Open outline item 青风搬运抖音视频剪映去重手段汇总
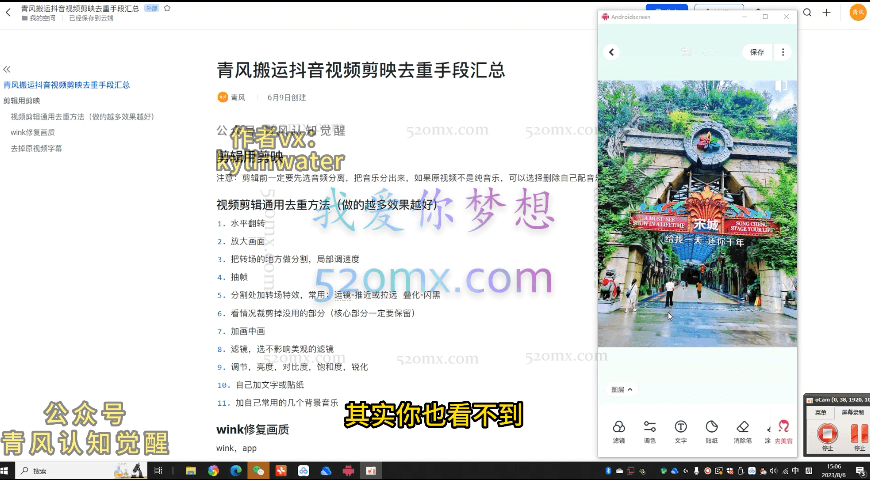 (67, 85)
